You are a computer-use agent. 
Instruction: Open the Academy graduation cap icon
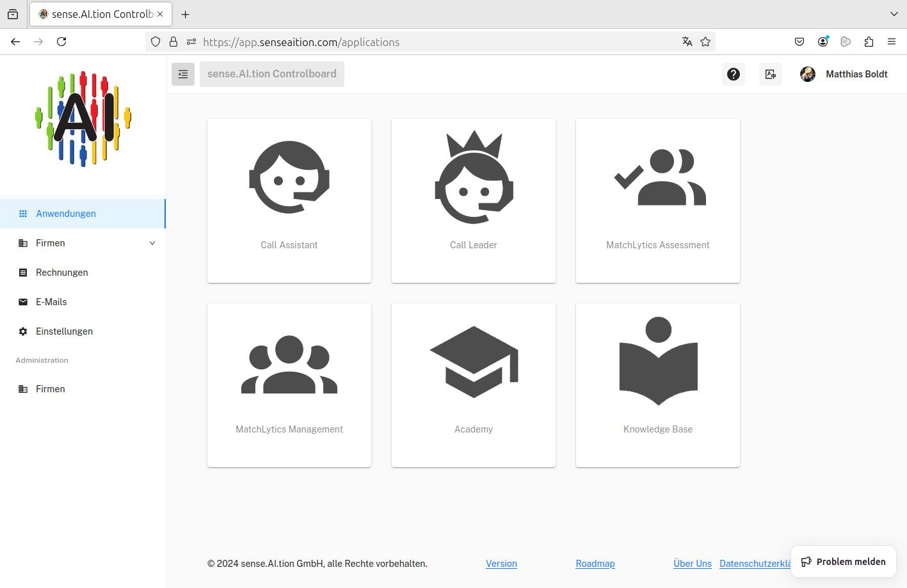(474, 362)
